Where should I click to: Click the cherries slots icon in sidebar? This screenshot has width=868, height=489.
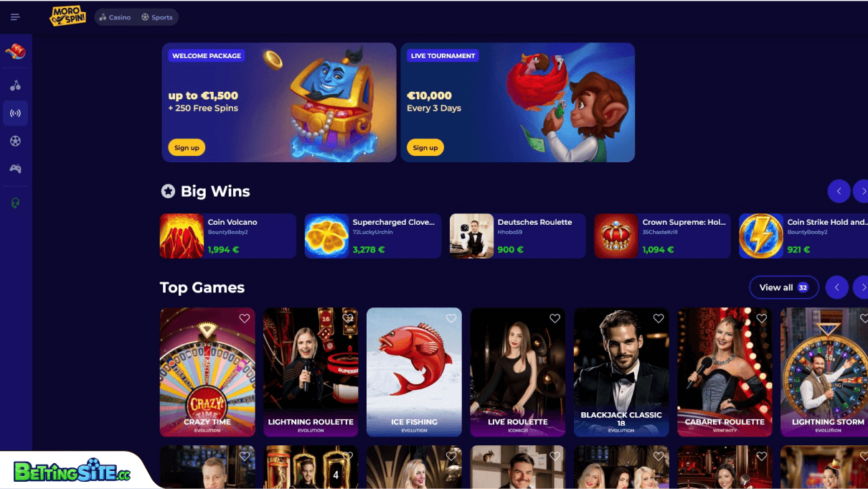[x=15, y=85]
